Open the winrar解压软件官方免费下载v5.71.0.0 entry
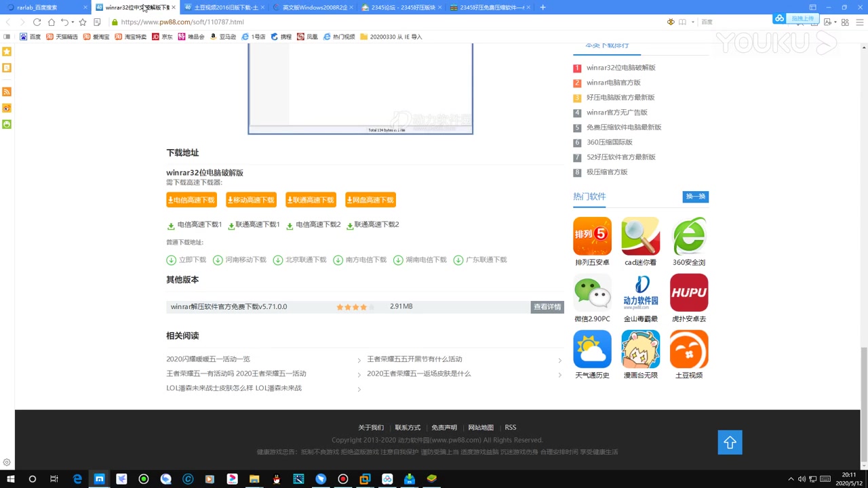The height and width of the screenshot is (488, 868). (229, 306)
